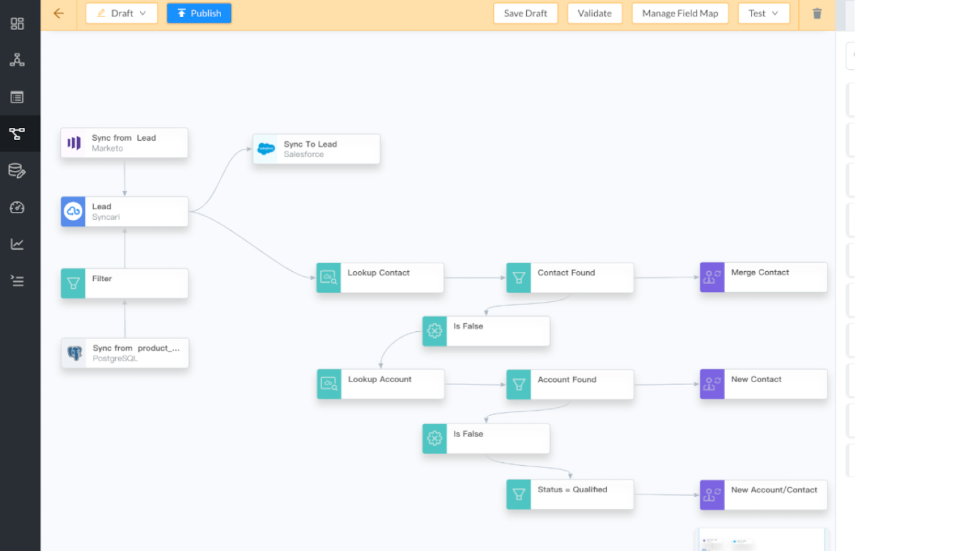The width and height of the screenshot is (980, 551).
Task: Open the Test dropdown menu
Action: (763, 13)
